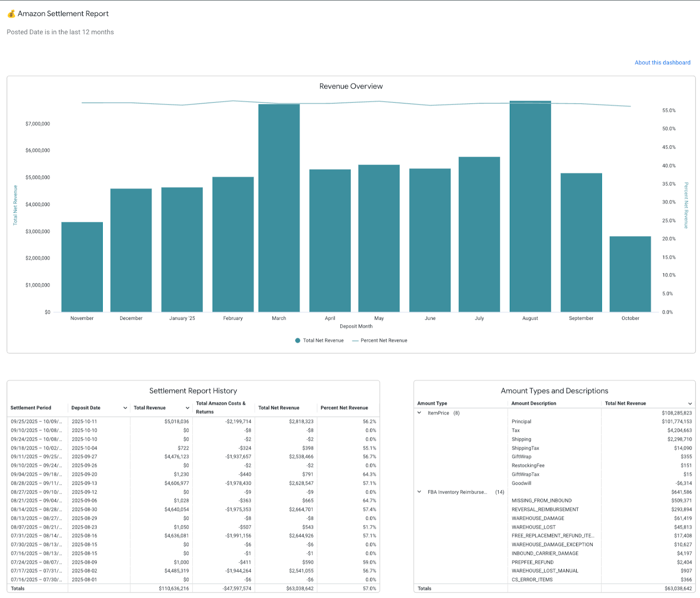Click the Posted Date filter text

60,31
